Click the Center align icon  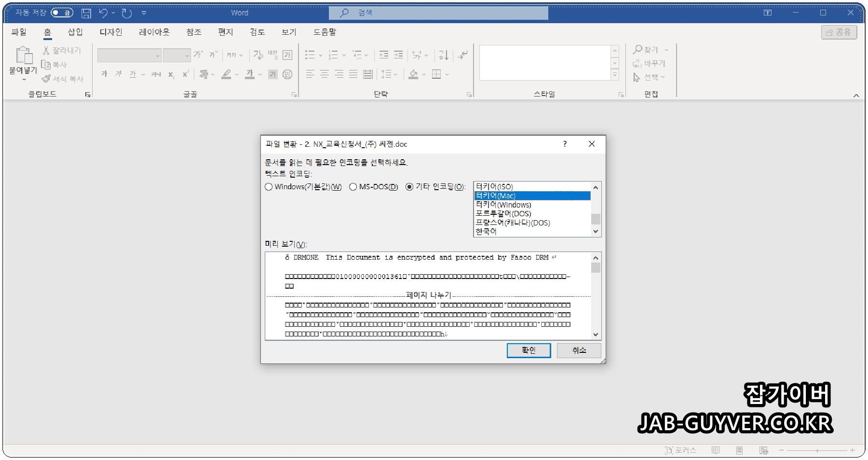(325, 74)
